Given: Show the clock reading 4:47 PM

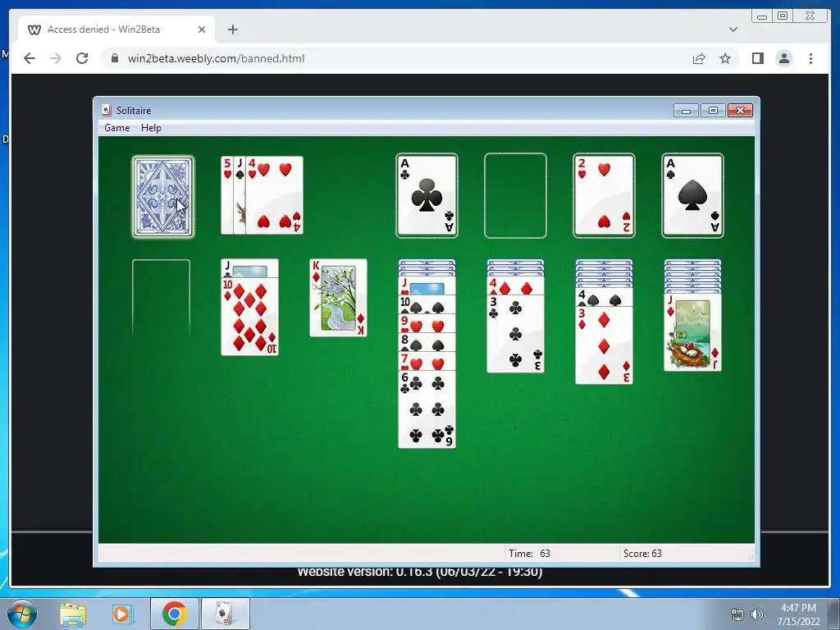Looking at the screenshot, I should 798,614.
